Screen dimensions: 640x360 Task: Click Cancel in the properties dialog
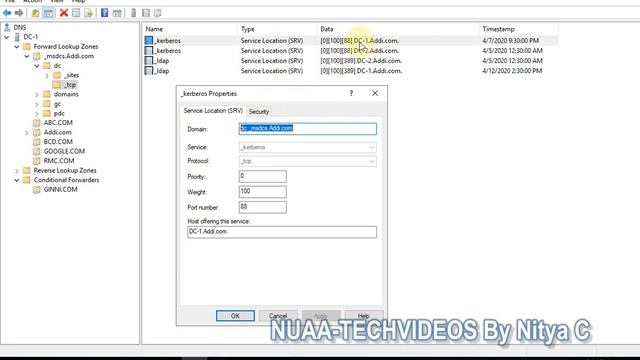(278, 316)
